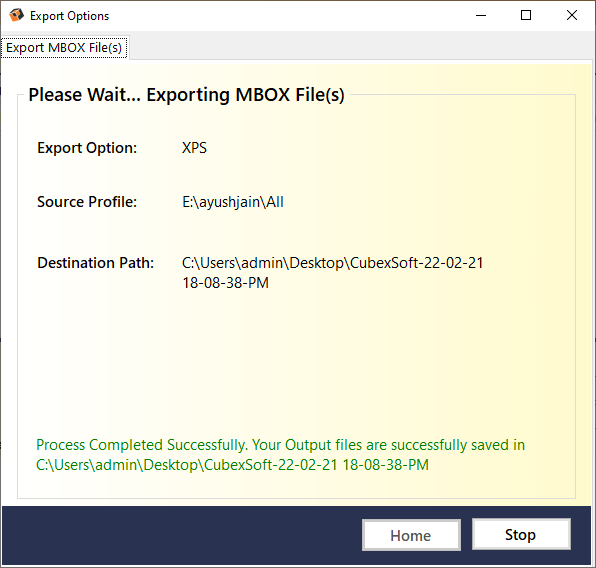The width and height of the screenshot is (596, 568).
Task: Maximize the Export Options window
Action: point(526,16)
